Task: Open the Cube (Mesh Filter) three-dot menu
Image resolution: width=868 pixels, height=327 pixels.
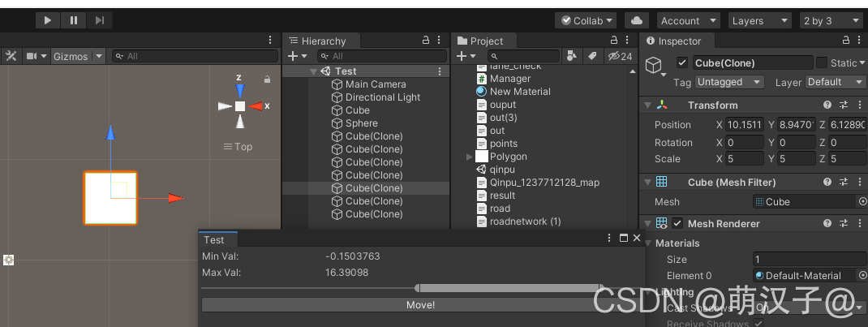Action: (859, 182)
